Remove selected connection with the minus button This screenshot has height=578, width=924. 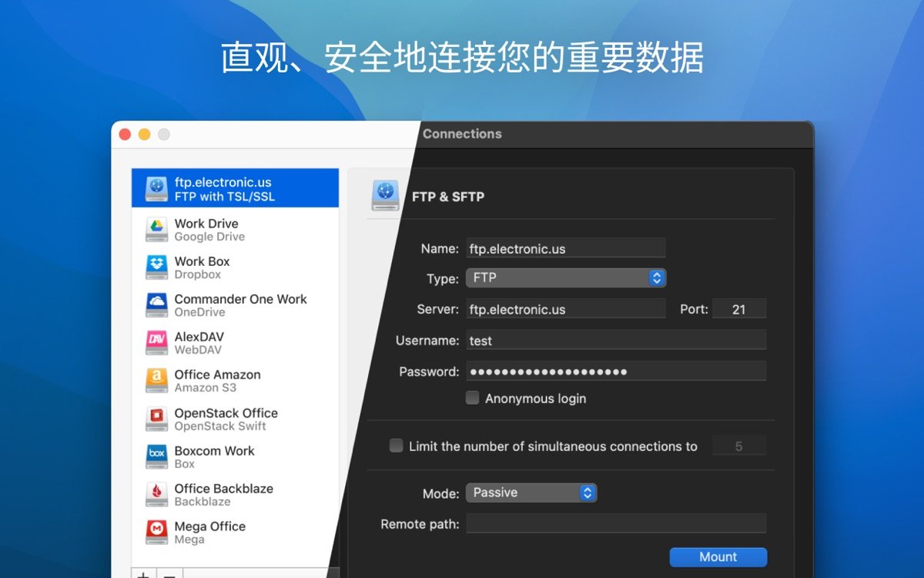pyautogui.click(x=169, y=574)
